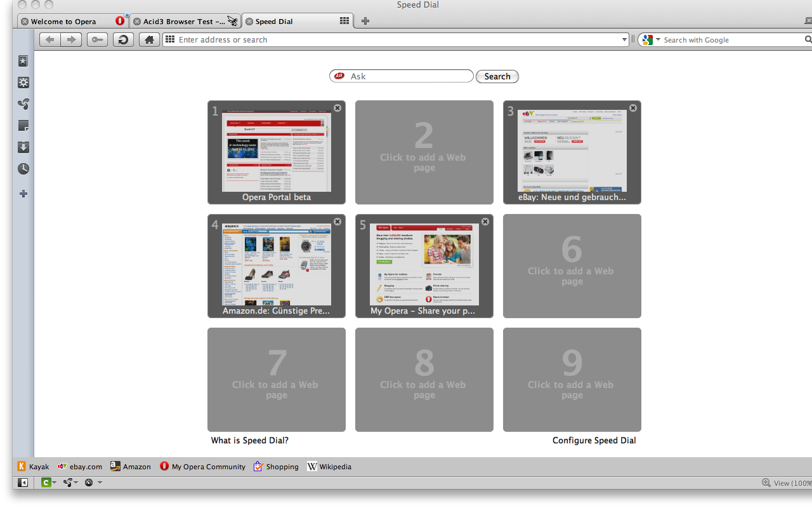This screenshot has width=812, height=508.
Task: Close the Welcome to Opera tab
Action: click(x=25, y=22)
